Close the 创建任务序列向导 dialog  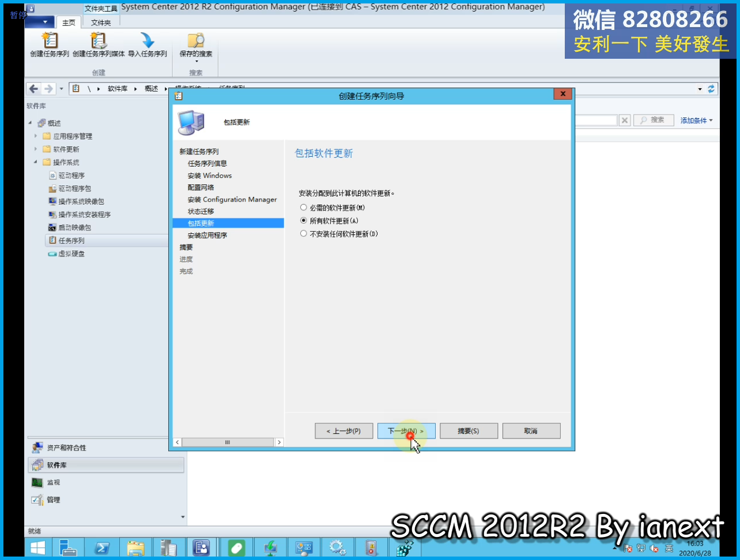(563, 94)
